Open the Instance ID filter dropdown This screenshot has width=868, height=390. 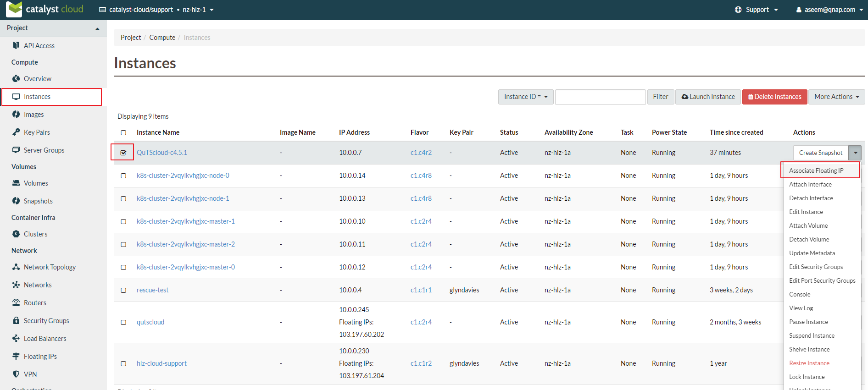(x=526, y=97)
